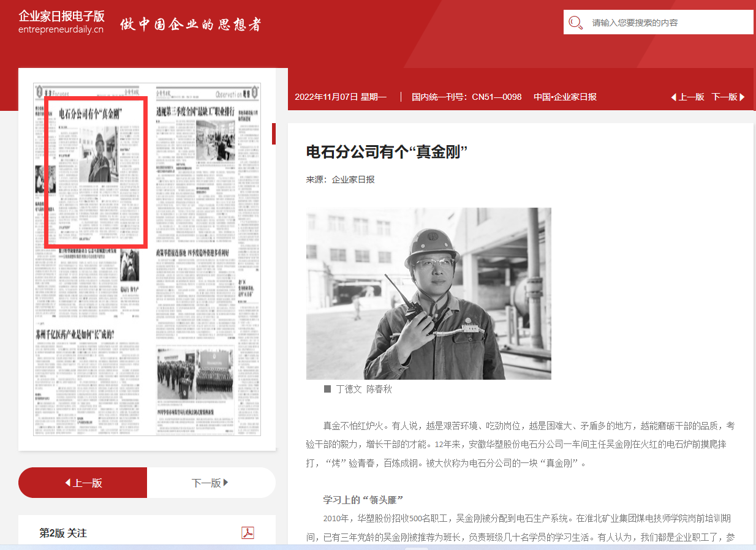Viewport: 756px width, 550px height.
Task: Go to next page via white 下一版 button
Action: point(211,483)
